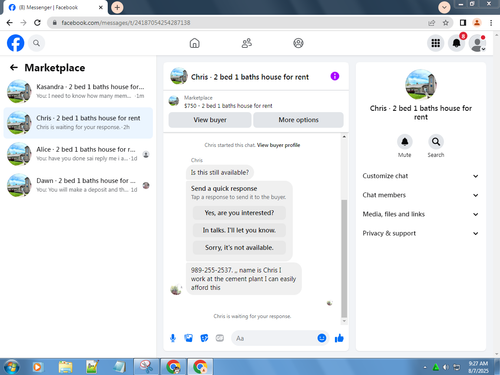Send 'Sorry, it's not available.' response

coord(239,248)
